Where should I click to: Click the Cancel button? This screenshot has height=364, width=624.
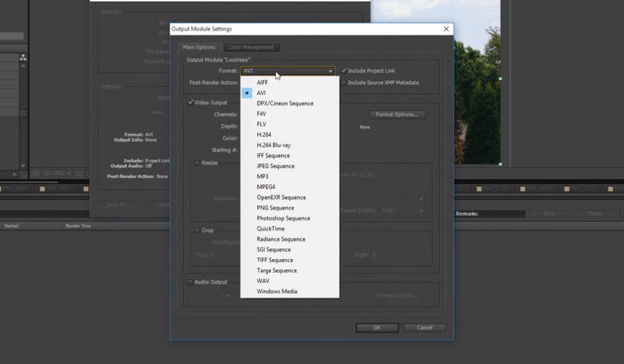click(x=424, y=328)
